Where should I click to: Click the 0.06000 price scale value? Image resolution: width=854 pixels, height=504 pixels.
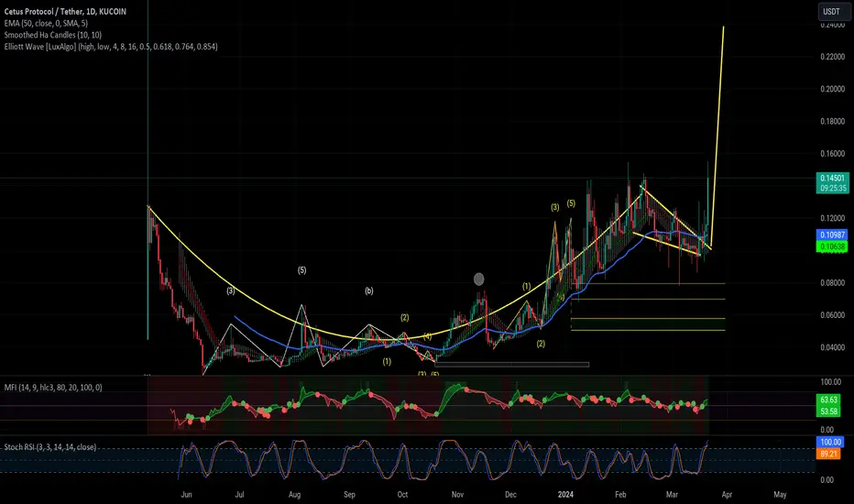(833, 315)
